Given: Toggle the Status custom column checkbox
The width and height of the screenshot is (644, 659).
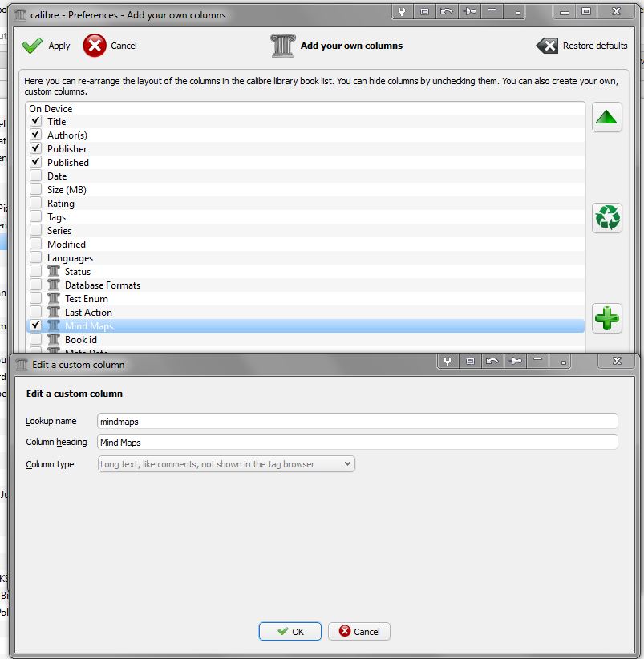Looking at the screenshot, I should coord(36,271).
